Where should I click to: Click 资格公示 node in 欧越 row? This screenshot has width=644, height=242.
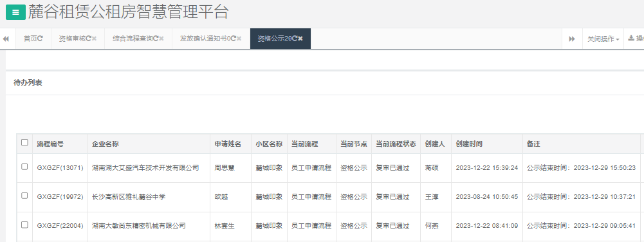click(354, 197)
